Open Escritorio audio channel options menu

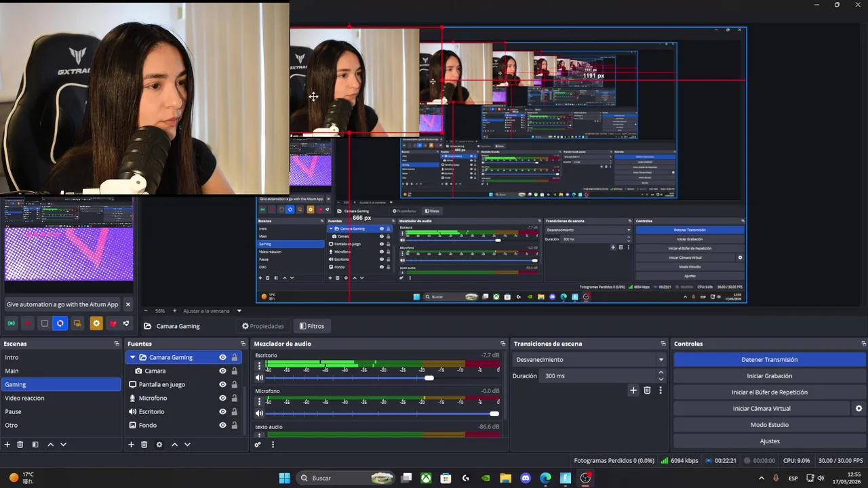(x=259, y=366)
